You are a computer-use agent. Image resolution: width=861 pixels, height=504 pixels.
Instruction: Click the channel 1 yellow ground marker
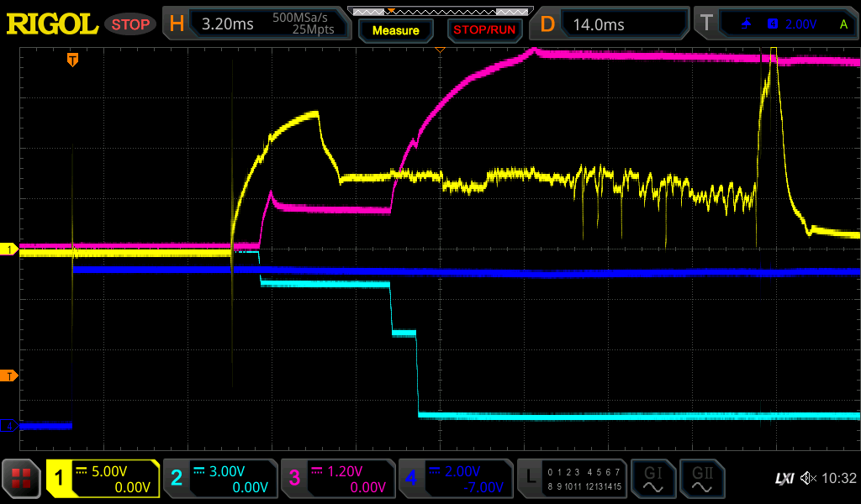[9, 249]
